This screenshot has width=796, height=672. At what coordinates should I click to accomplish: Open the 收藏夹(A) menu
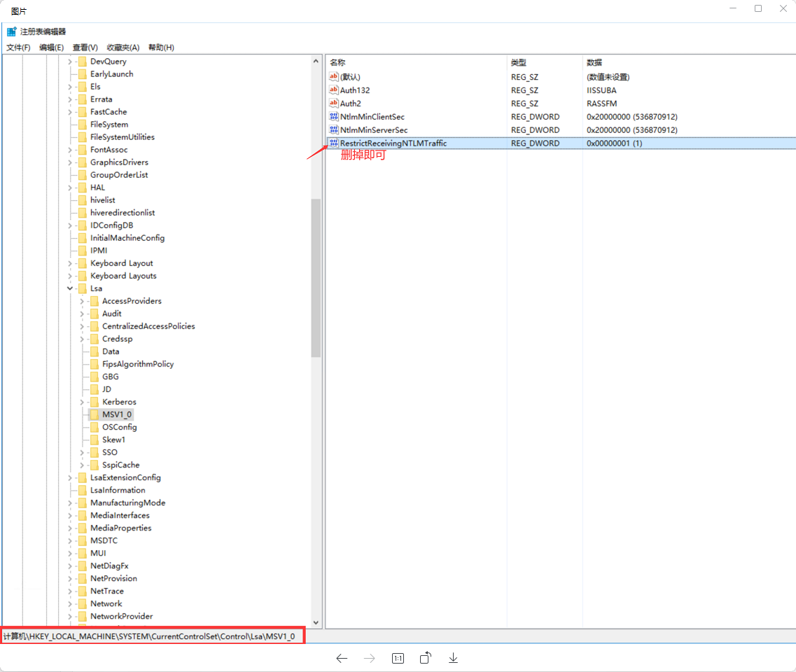(x=123, y=48)
